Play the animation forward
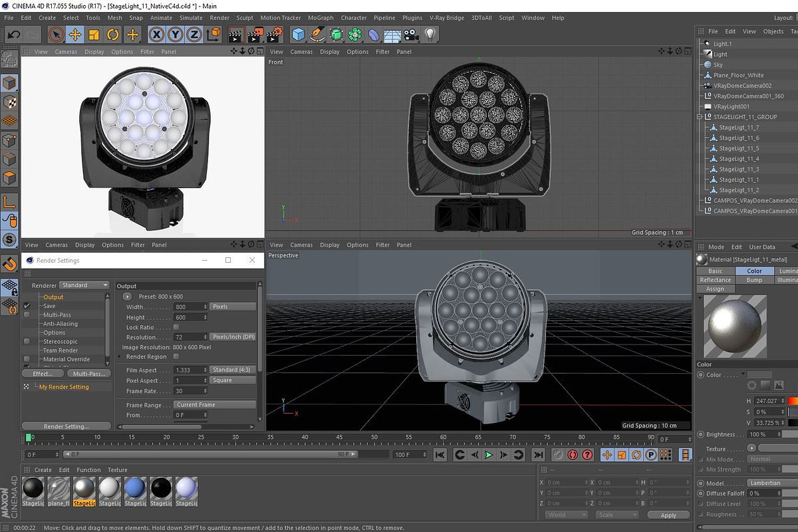 [x=489, y=455]
